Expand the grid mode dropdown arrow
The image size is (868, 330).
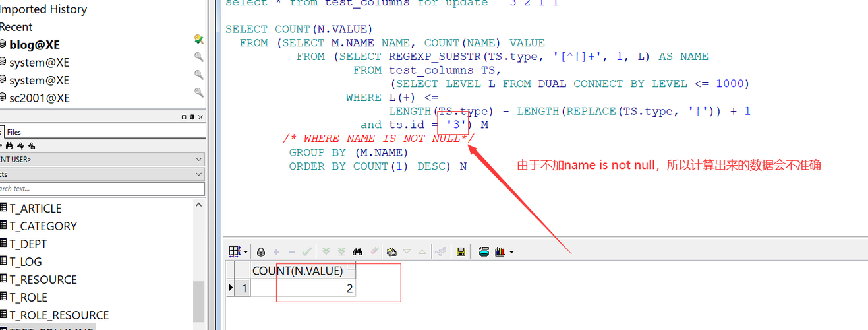tap(246, 252)
